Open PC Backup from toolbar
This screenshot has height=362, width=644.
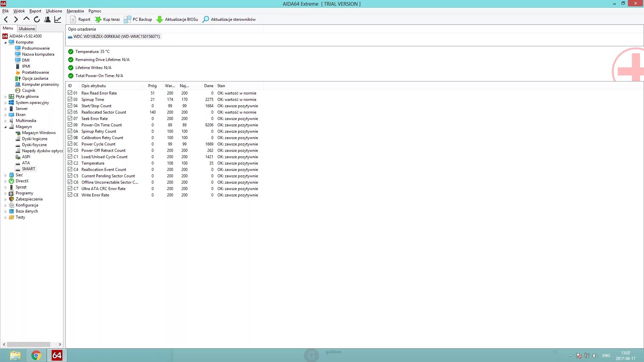(x=138, y=19)
